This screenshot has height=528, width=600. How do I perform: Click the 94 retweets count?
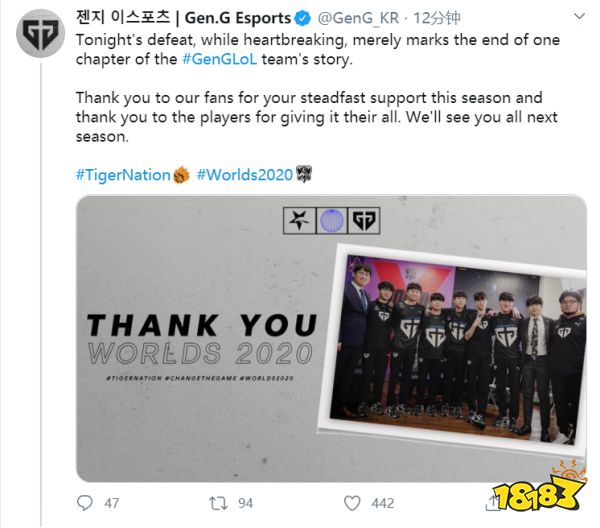[x=245, y=503]
